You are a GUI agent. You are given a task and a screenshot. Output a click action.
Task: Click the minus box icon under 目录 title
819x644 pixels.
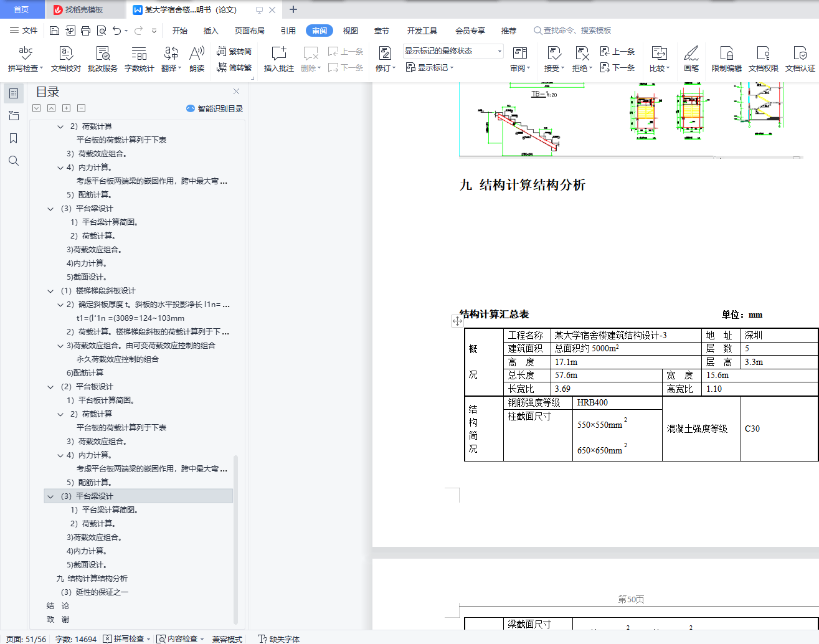tap(82, 108)
